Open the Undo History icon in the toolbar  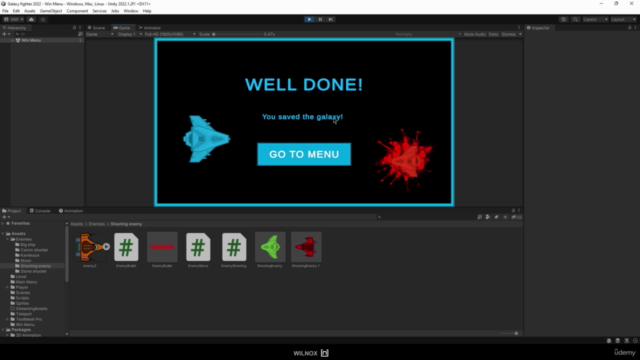pyautogui.click(x=563, y=19)
